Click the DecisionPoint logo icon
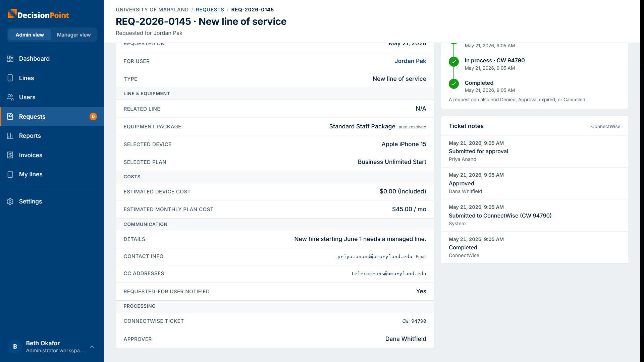Viewport: 644px width, 362px height. (12, 14)
